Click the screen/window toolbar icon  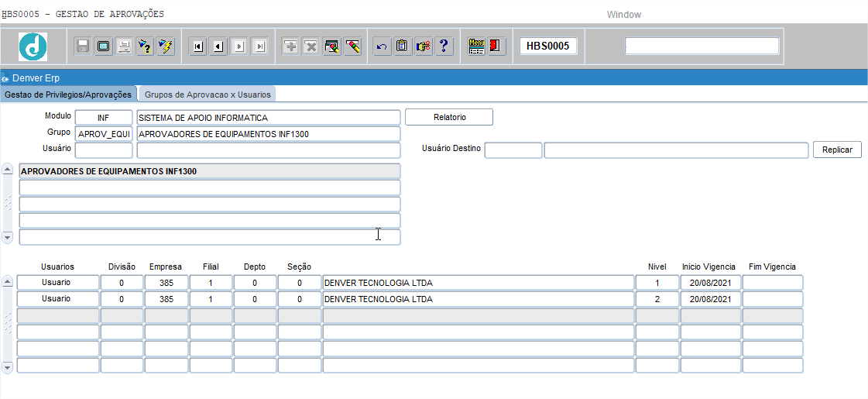(104, 46)
